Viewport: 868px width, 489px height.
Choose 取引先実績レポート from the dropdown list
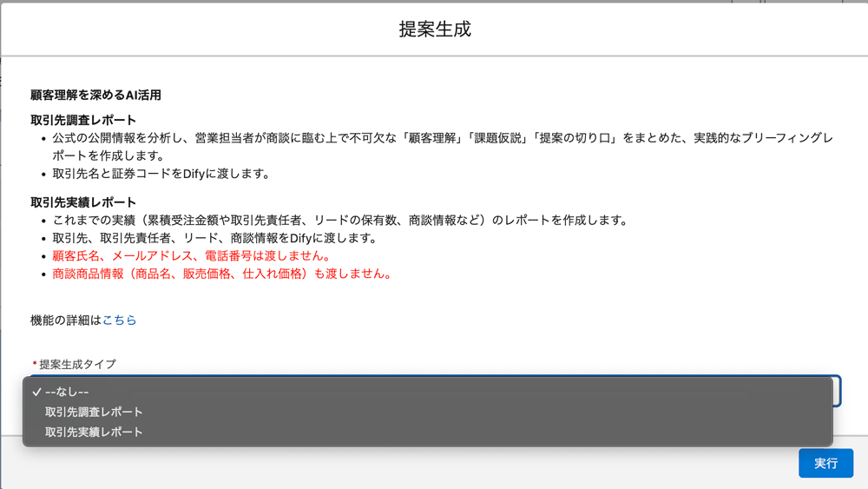pyautogui.click(x=427, y=432)
